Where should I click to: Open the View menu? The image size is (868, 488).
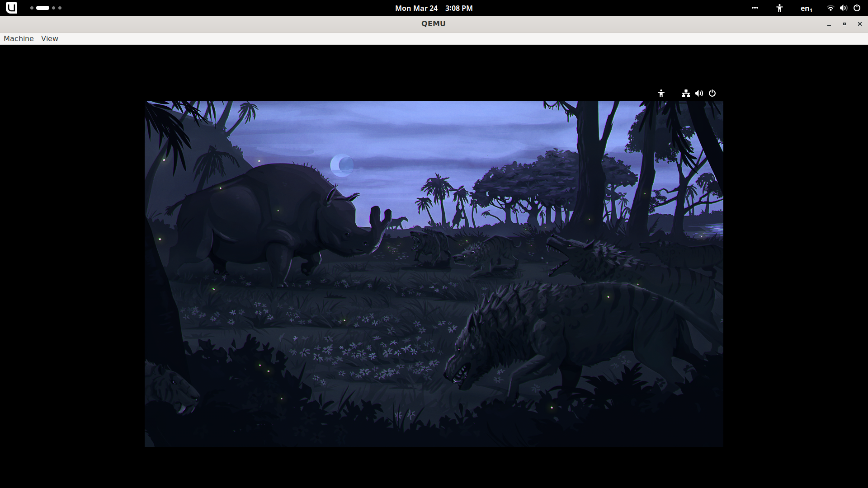(49, 38)
